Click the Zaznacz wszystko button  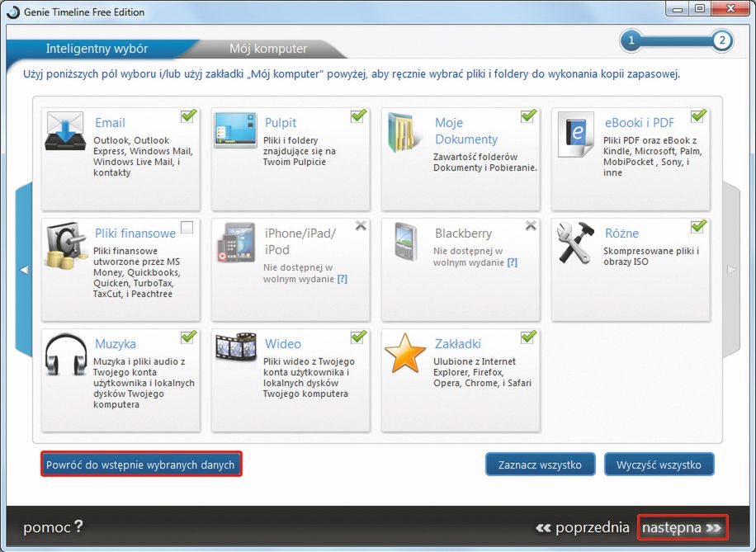click(540, 465)
